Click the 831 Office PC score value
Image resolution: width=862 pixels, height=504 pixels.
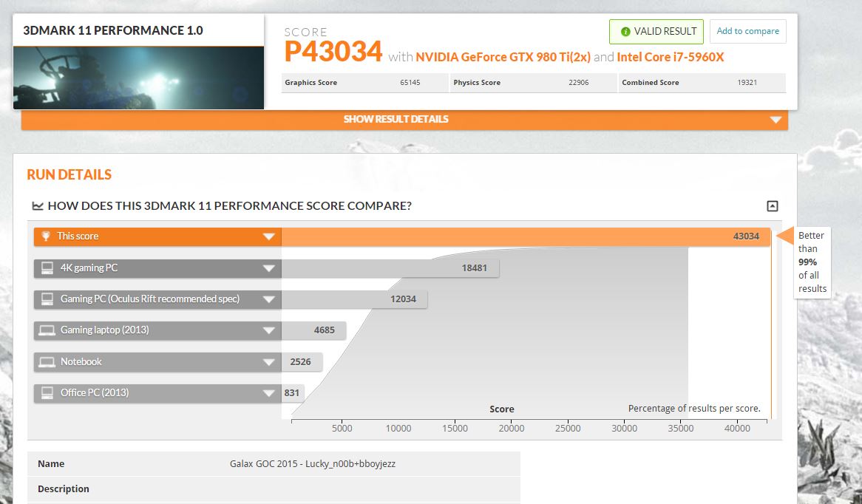[292, 393]
